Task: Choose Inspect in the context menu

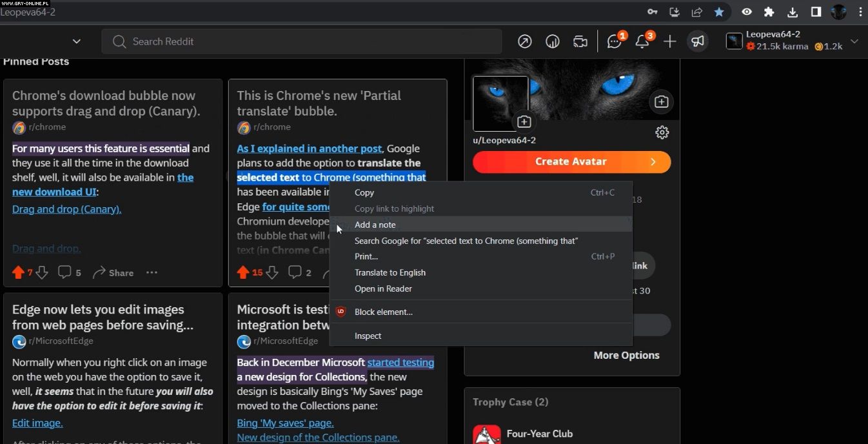Action: (x=481, y=336)
